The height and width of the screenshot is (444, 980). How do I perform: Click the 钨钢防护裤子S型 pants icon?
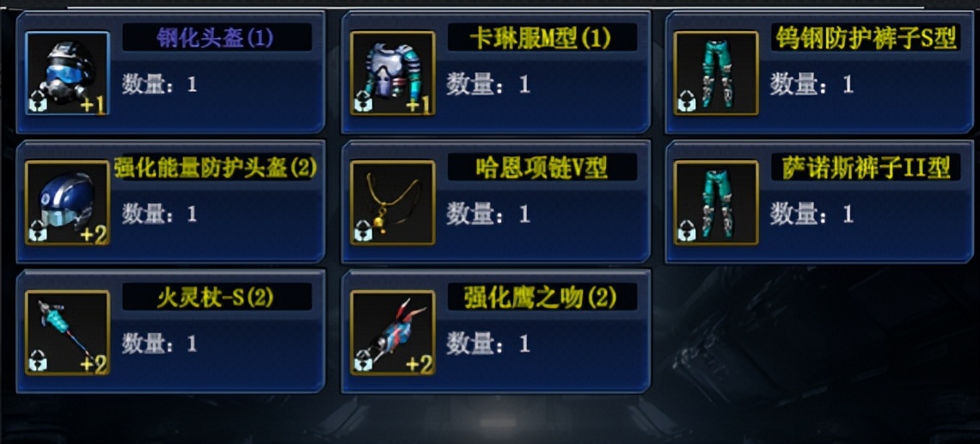716,73
